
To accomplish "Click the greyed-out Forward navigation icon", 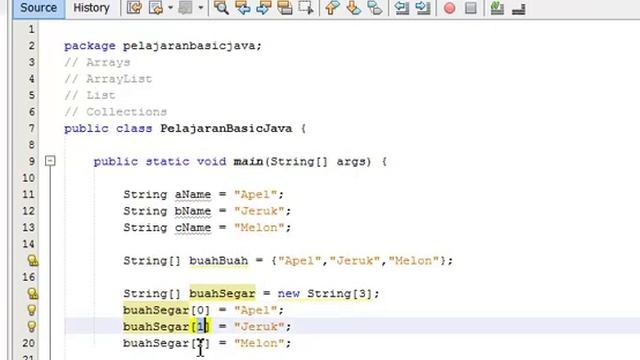I will 185,8.
